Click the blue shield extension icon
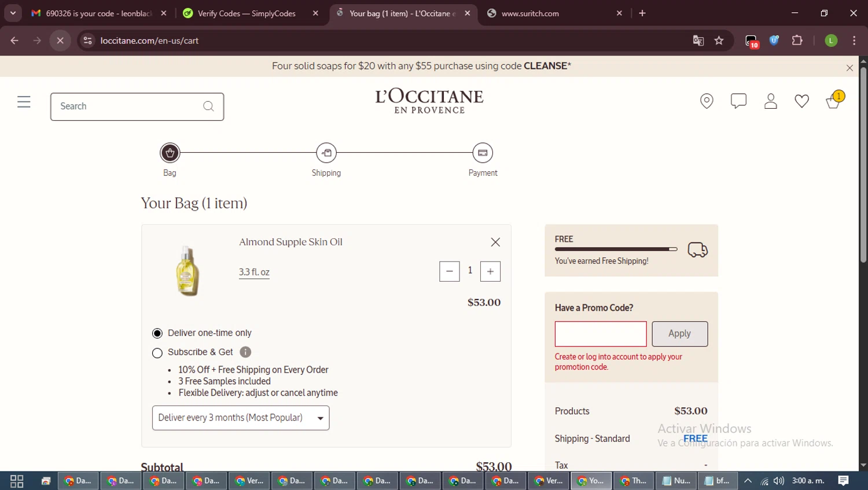The height and width of the screenshot is (490, 868). tap(774, 40)
